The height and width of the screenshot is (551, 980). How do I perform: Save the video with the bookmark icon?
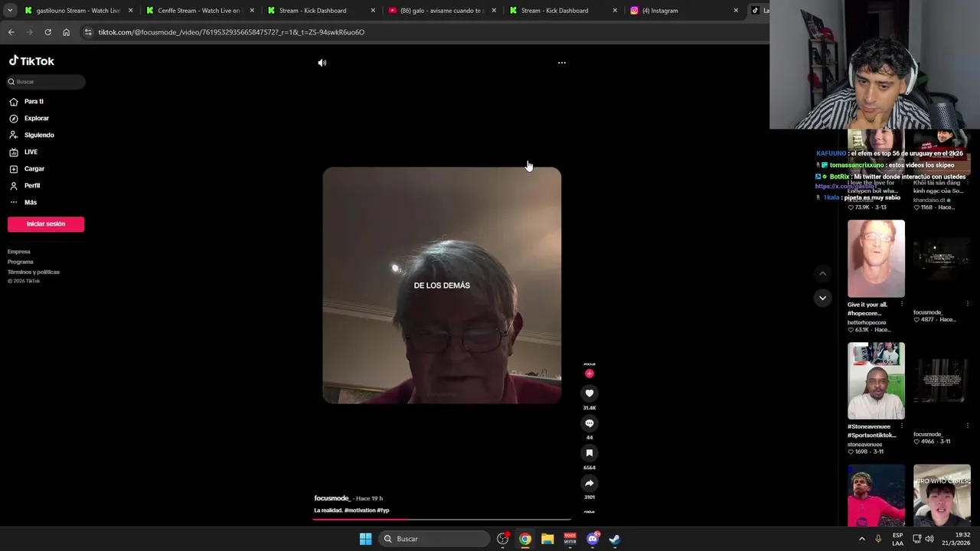(x=590, y=453)
